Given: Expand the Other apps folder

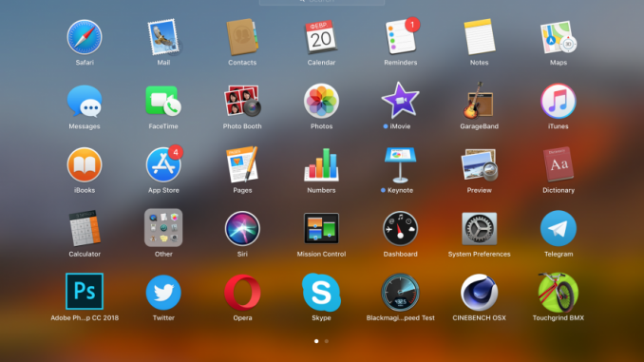Looking at the screenshot, I should 163,228.
